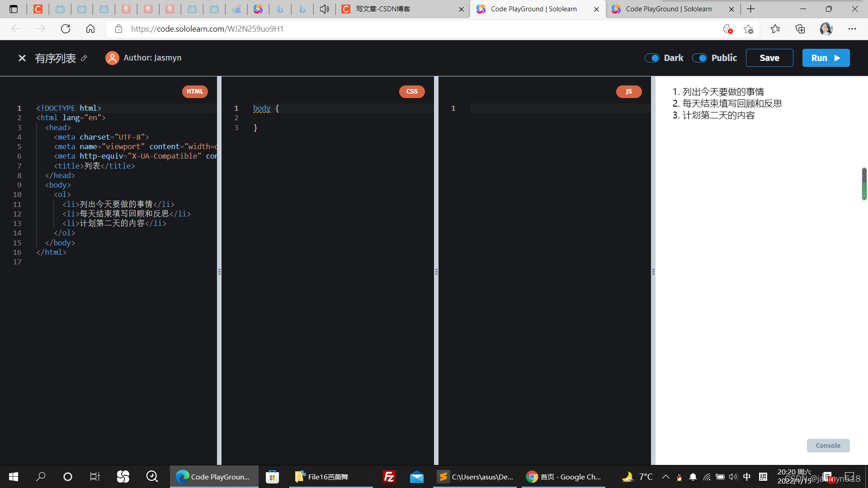
Task: Open Windows taskbar search icon
Action: (x=41, y=477)
